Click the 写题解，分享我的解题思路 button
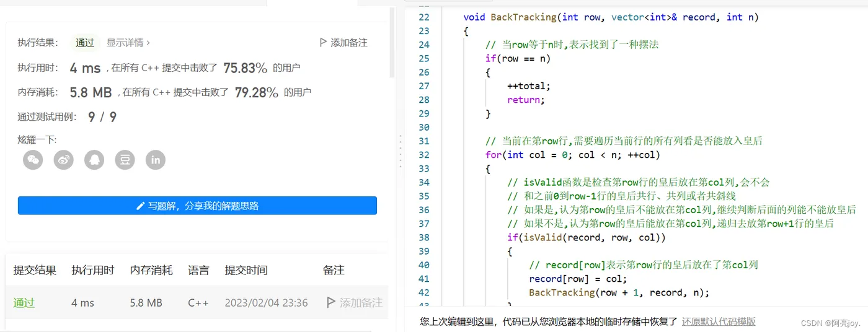868x332 pixels. coord(197,206)
